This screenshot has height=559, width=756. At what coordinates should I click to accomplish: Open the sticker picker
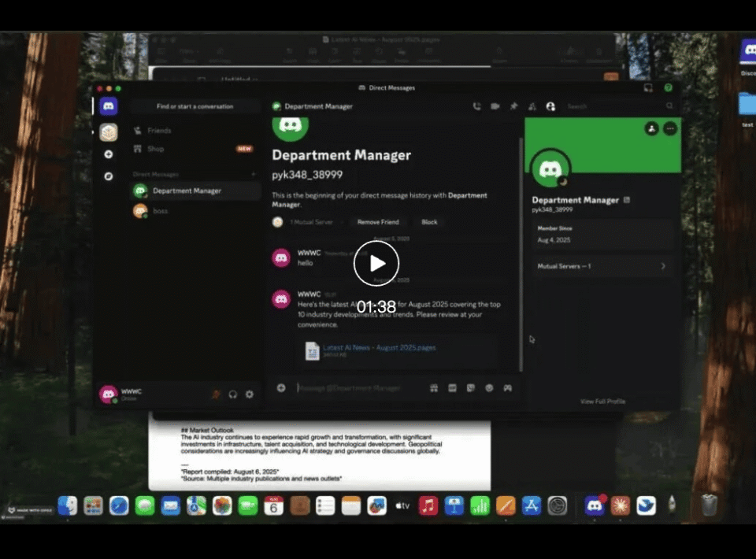tap(471, 388)
